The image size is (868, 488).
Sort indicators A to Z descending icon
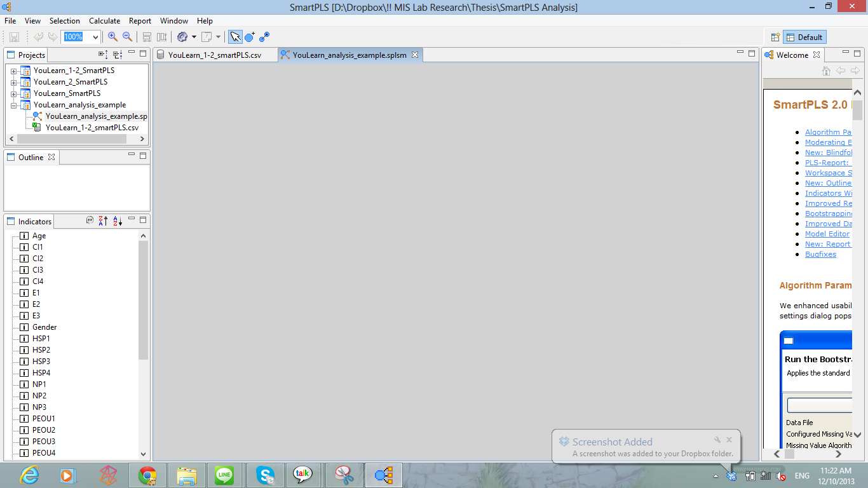click(118, 220)
